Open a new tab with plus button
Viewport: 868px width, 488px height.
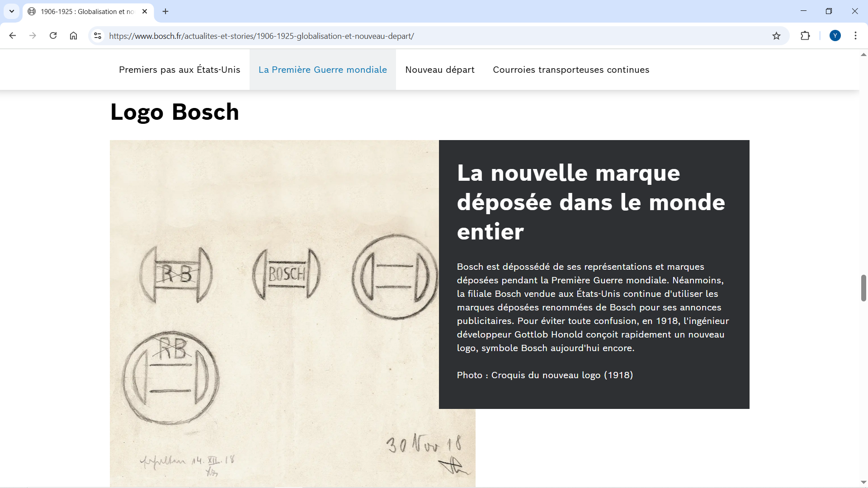165,11
